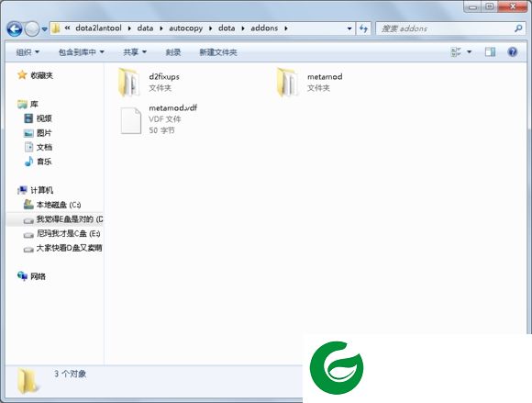
Task: Click the greyed Forward navigation arrow
Action: pyautogui.click(x=32, y=28)
